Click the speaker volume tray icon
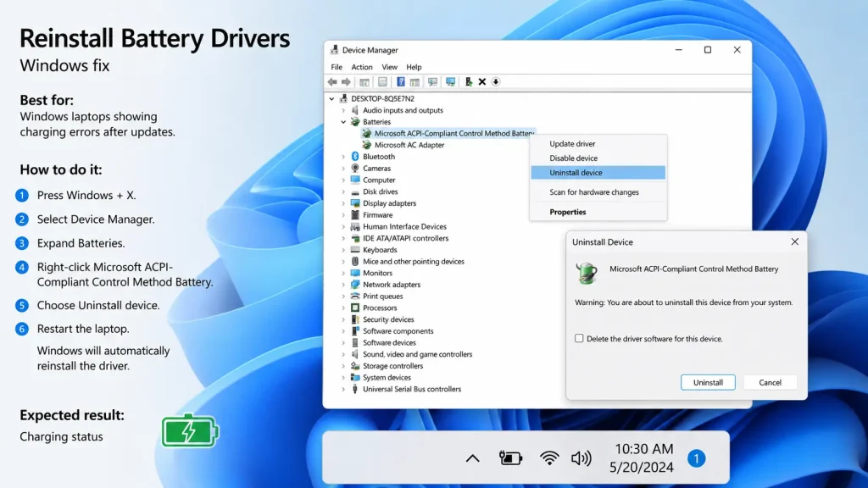The height and width of the screenshot is (488, 868). [581, 458]
